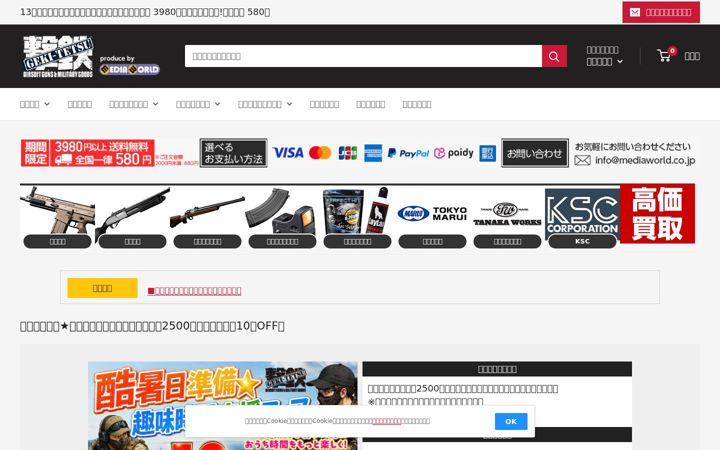The height and width of the screenshot is (450, 720).
Task: Open the Tanaka Works brand logo
Action: pos(507,214)
